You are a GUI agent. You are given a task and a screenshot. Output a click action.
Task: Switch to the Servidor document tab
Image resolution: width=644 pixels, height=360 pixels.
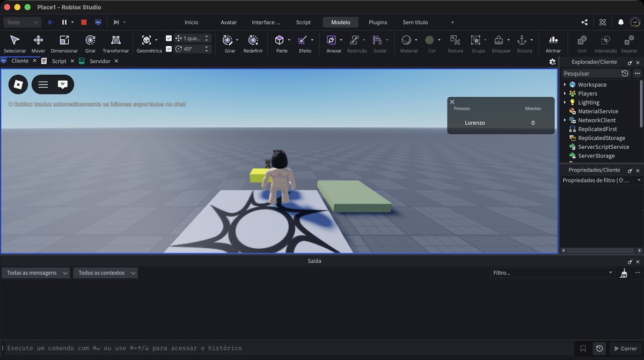pyautogui.click(x=100, y=61)
